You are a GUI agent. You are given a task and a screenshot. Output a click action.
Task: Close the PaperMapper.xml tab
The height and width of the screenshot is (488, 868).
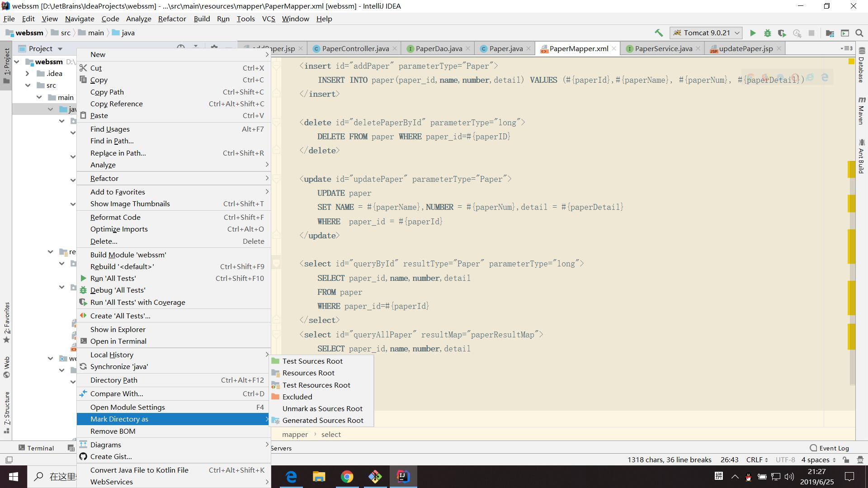point(613,48)
